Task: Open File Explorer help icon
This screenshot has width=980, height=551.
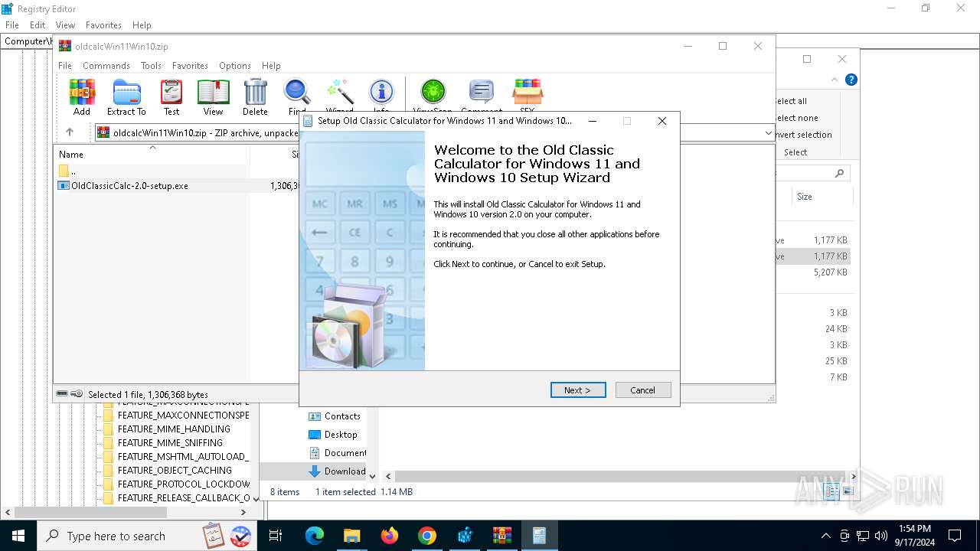Action: 851,80
